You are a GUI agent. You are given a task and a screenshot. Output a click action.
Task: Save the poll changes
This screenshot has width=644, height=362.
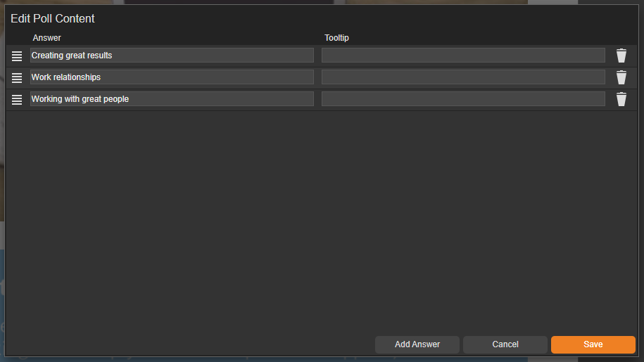click(593, 344)
